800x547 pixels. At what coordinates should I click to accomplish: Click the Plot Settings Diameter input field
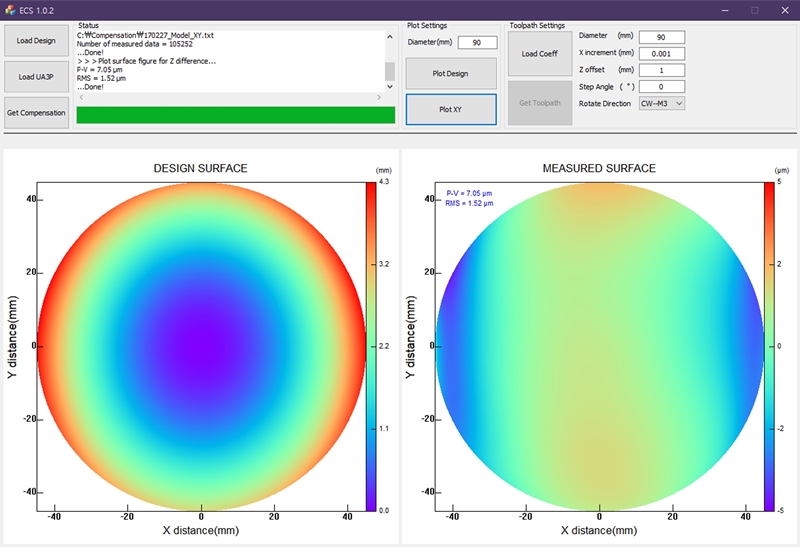coord(477,43)
